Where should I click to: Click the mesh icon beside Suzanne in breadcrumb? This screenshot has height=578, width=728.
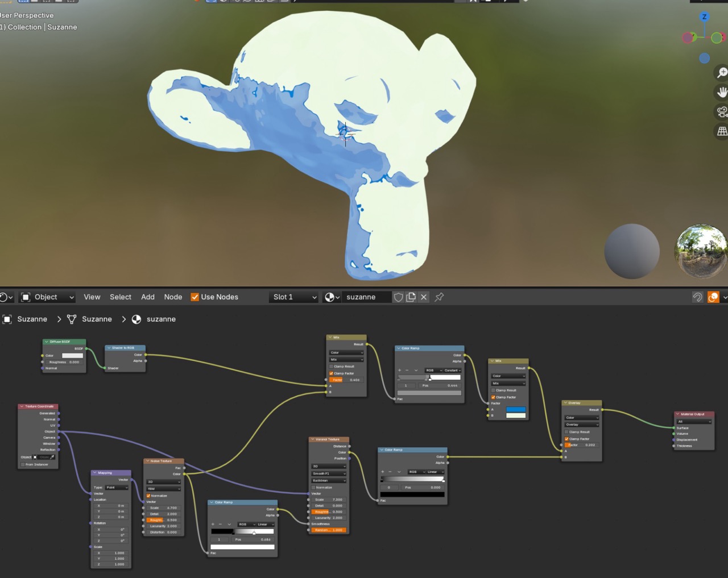[72, 319]
